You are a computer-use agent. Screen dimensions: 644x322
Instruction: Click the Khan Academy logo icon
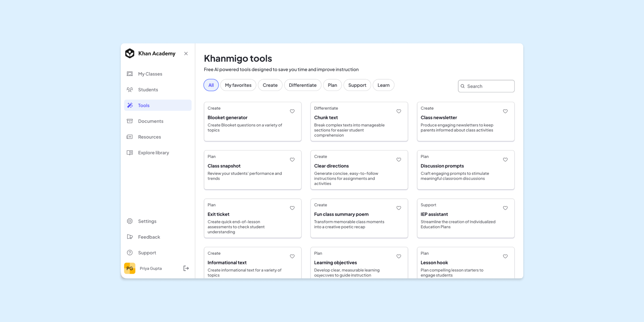point(130,53)
